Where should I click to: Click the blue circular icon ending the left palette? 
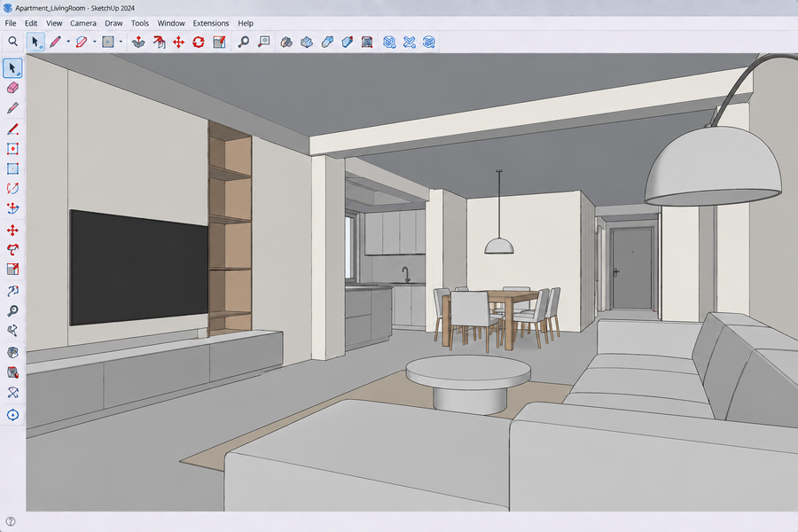pyautogui.click(x=12, y=415)
